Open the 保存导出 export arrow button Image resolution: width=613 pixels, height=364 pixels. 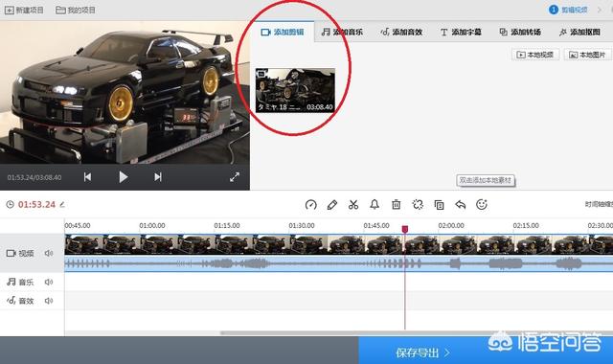click(422, 353)
